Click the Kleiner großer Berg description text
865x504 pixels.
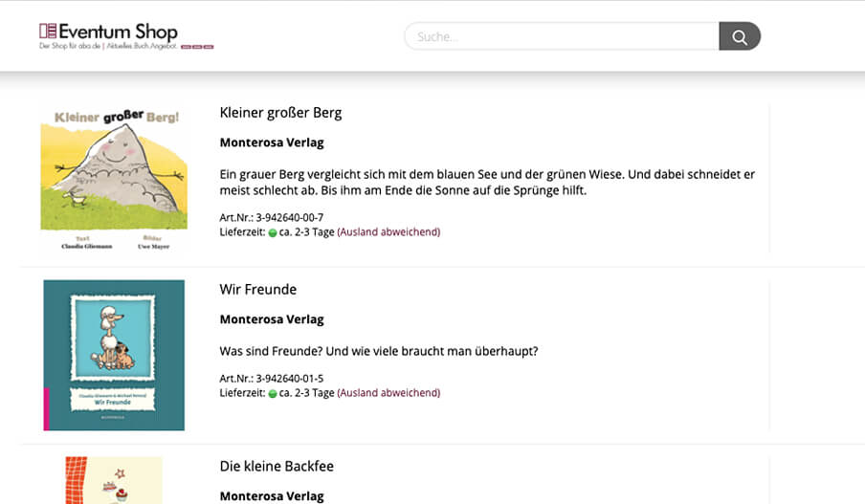pos(487,183)
